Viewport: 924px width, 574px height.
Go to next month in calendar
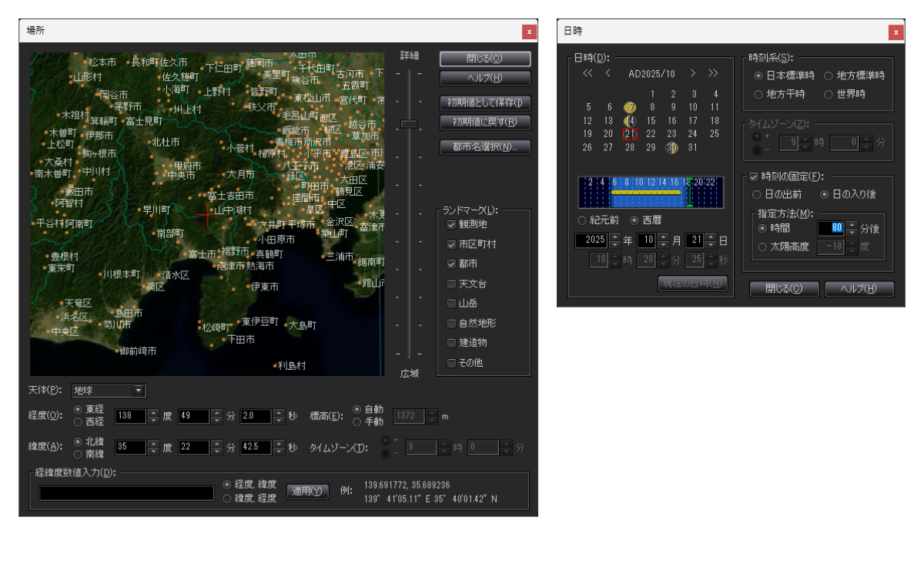click(693, 73)
